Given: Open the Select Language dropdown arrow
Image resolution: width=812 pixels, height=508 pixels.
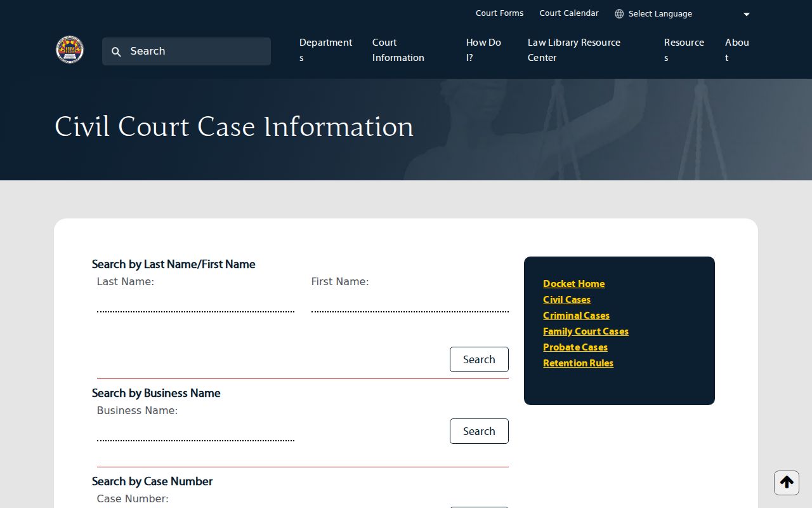Looking at the screenshot, I should pos(747,14).
